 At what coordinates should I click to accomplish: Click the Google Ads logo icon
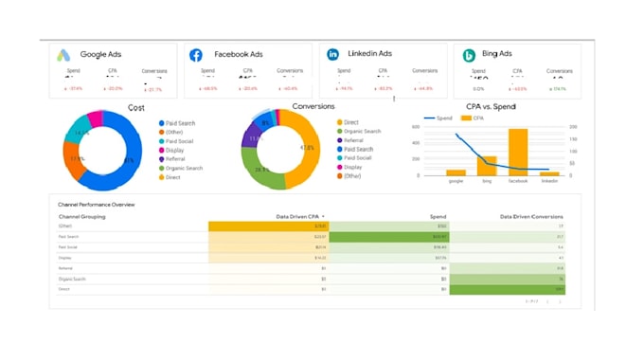pos(63,55)
